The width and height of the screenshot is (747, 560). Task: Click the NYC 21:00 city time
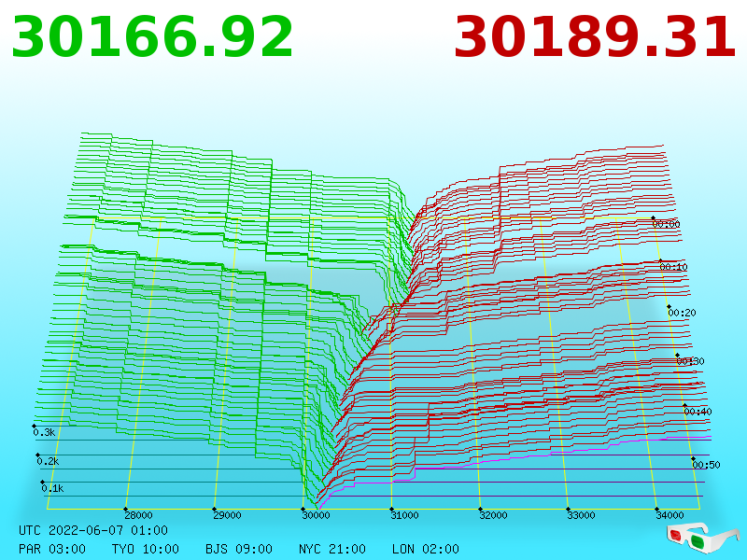(x=332, y=549)
